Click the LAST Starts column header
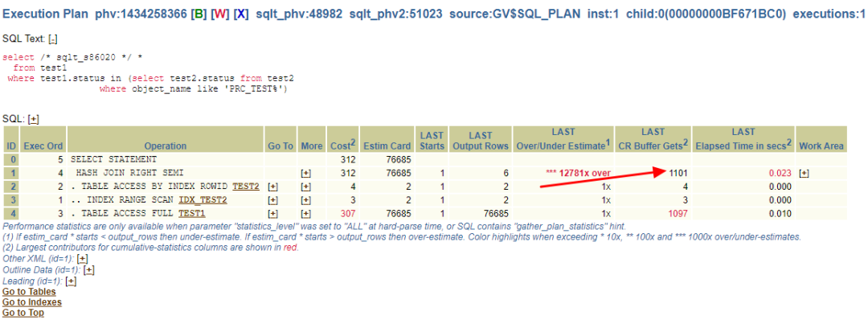Screen dimensions: 868x324 tap(432, 139)
